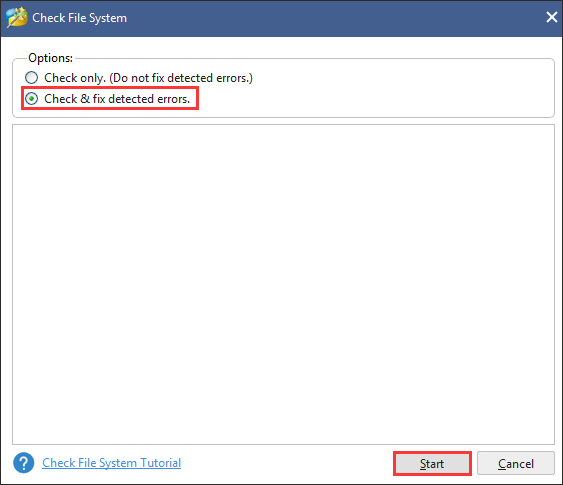Begin the file system check with Start
The width and height of the screenshot is (563, 485).
pyautogui.click(x=432, y=463)
